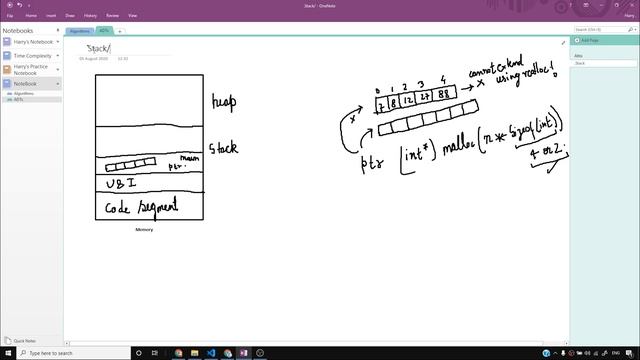
Task: Switch to the History ribbon tab
Action: (90, 16)
